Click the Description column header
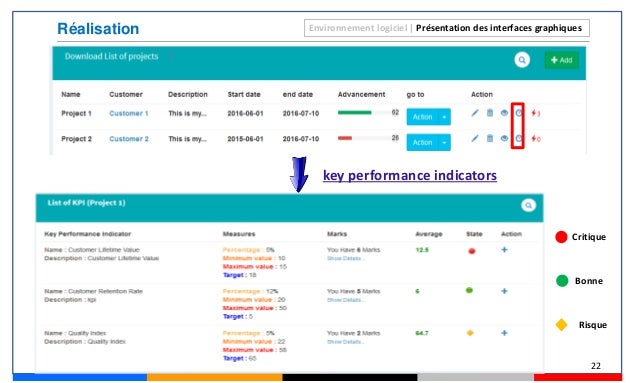The height and width of the screenshot is (383, 638). 188,94
